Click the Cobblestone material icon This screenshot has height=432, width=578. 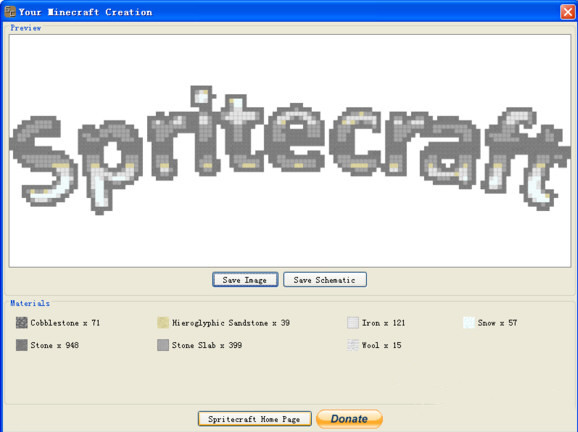(22, 323)
